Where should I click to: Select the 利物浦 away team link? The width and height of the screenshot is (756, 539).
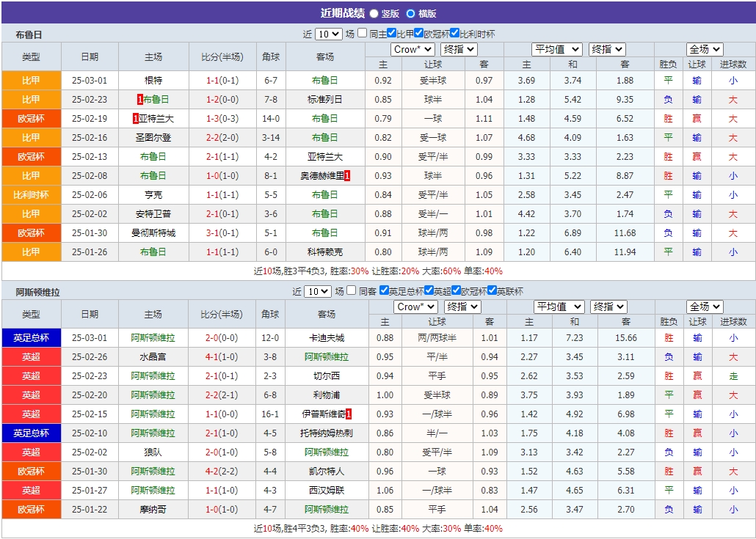coord(327,395)
